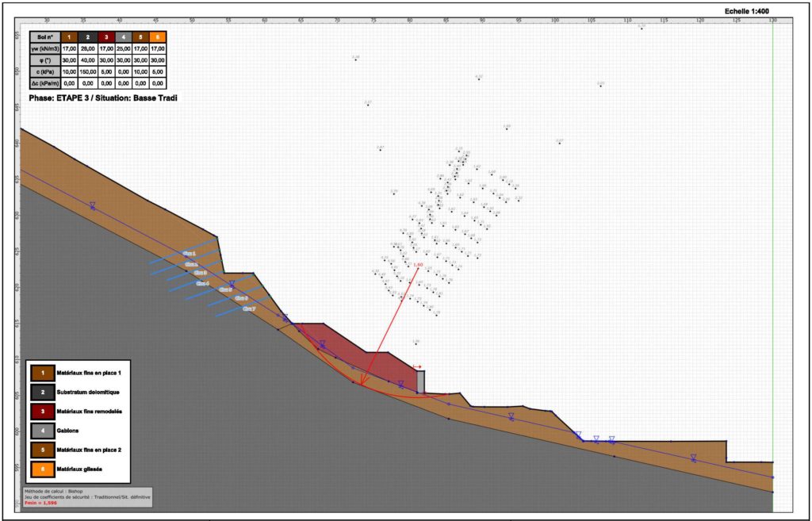Click the blue nail labelled Clou 1
Image resolution: width=812 pixels, height=521 pixels.
189,253
